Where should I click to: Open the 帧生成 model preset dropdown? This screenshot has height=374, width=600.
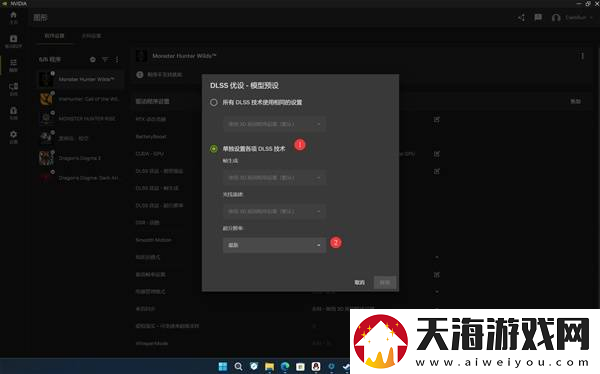[x=274, y=178]
